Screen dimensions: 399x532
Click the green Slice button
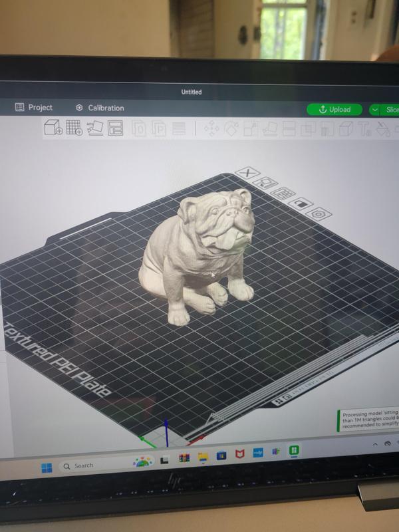(x=390, y=110)
